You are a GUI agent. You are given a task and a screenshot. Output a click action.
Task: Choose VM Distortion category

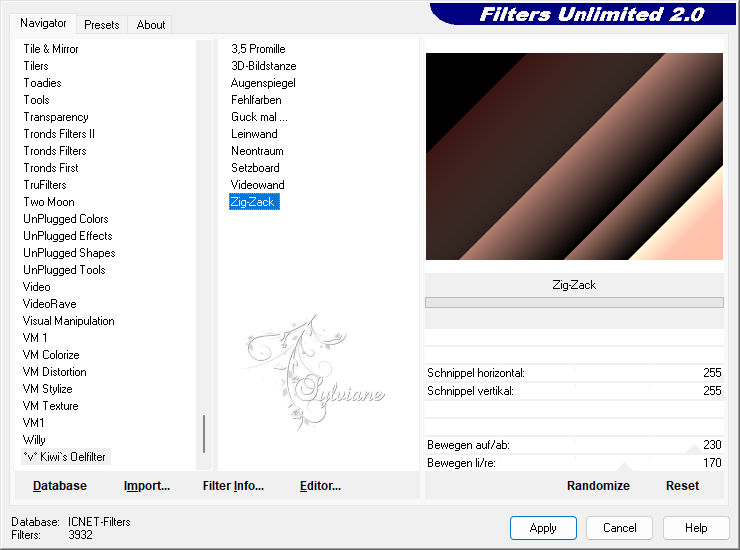(x=55, y=372)
